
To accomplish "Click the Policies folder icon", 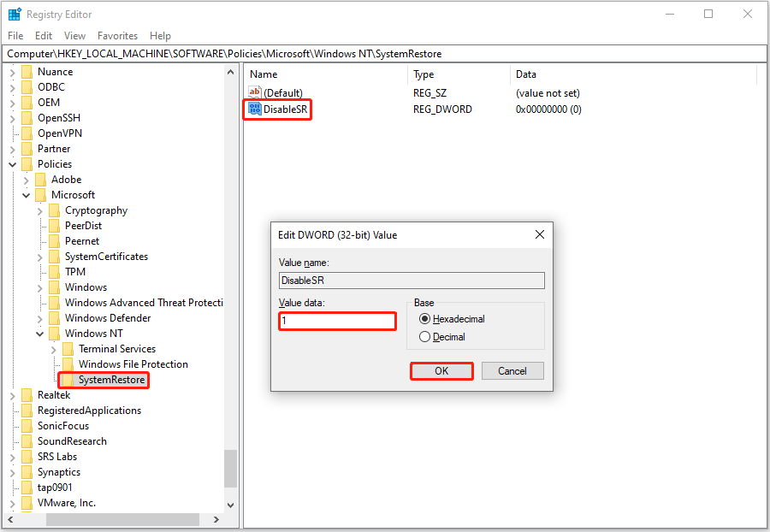I will tap(27, 164).
